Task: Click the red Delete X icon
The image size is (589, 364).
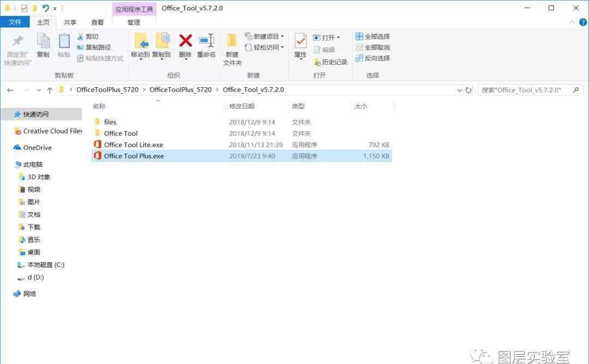Action: point(185,40)
